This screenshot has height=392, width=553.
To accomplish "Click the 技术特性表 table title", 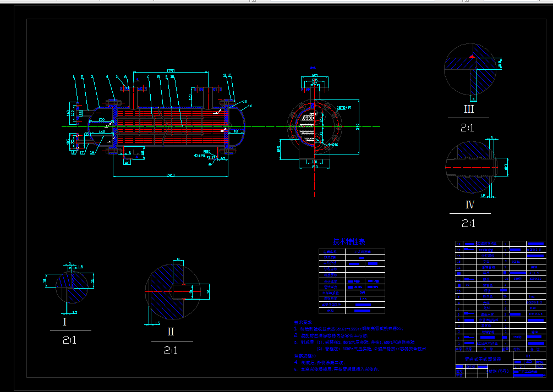I will [349, 241].
